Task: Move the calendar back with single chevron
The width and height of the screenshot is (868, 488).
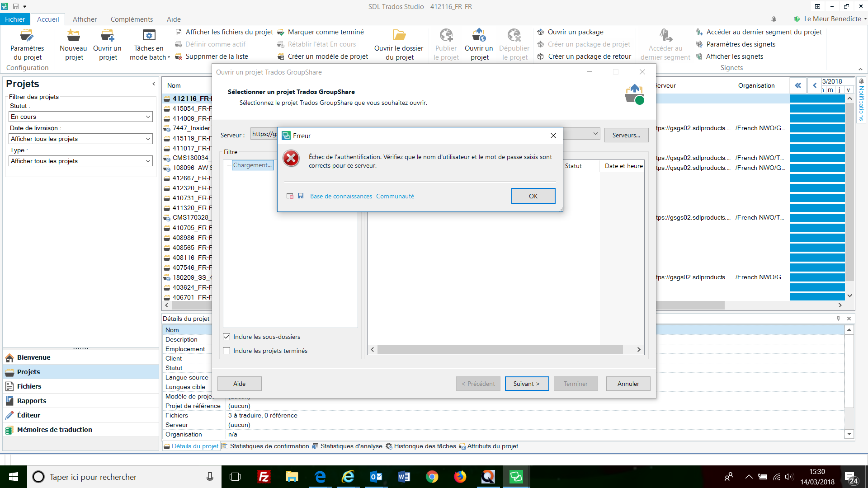Action: point(814,85)
